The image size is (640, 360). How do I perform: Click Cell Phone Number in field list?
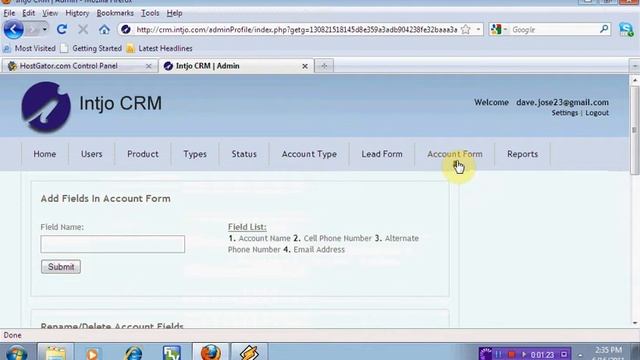[x=338, y=238]
